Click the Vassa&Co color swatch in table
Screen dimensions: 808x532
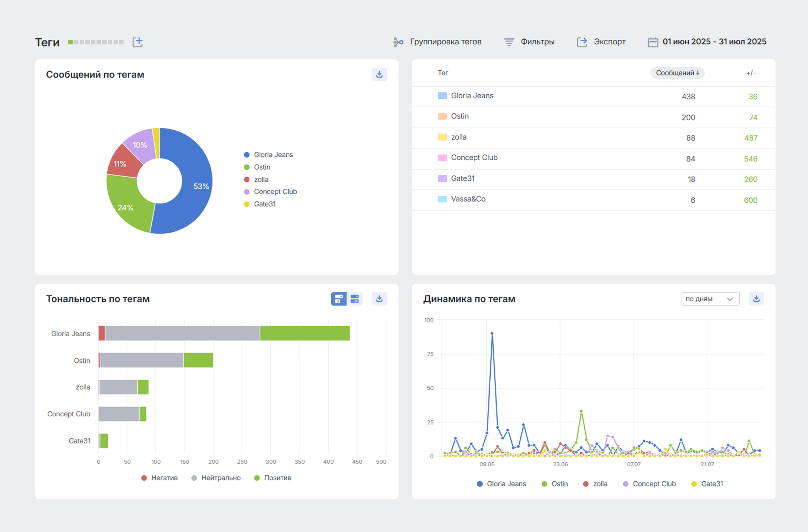442,199
